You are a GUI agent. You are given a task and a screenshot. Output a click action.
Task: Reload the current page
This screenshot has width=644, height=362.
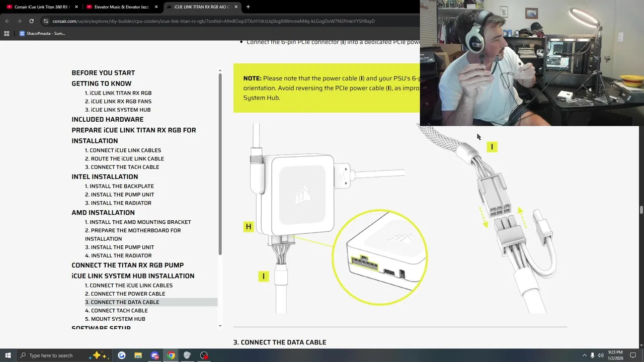[31, 21]
